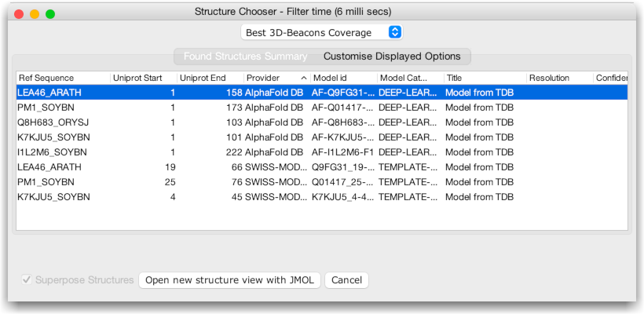This screenshot has height=314, width=644.
Task: Click the yellow minimize window button
Action: [35, 14]
